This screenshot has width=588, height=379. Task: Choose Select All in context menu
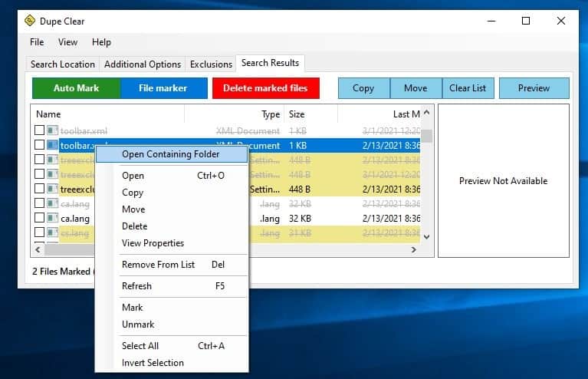(172, 345)
